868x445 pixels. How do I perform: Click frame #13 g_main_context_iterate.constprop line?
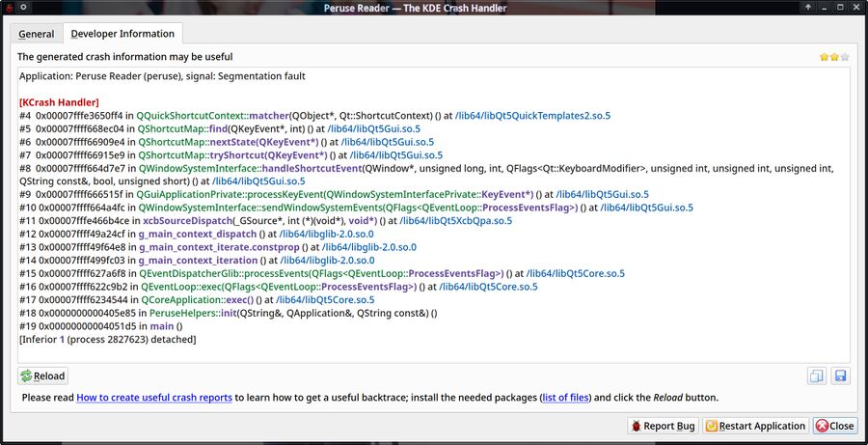pyautogui.click(x=218, y=247)
